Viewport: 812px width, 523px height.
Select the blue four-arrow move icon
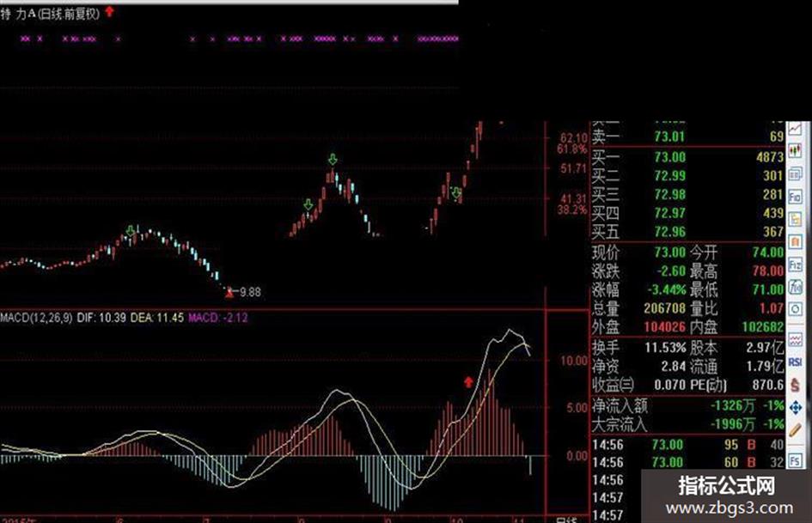coord(795,408)
